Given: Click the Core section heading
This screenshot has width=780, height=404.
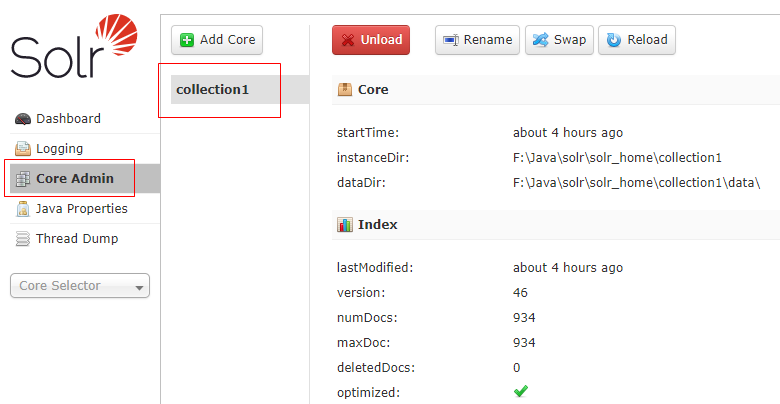Looking at the screenshot, I should pyautogui.click(x=373, y=90).
